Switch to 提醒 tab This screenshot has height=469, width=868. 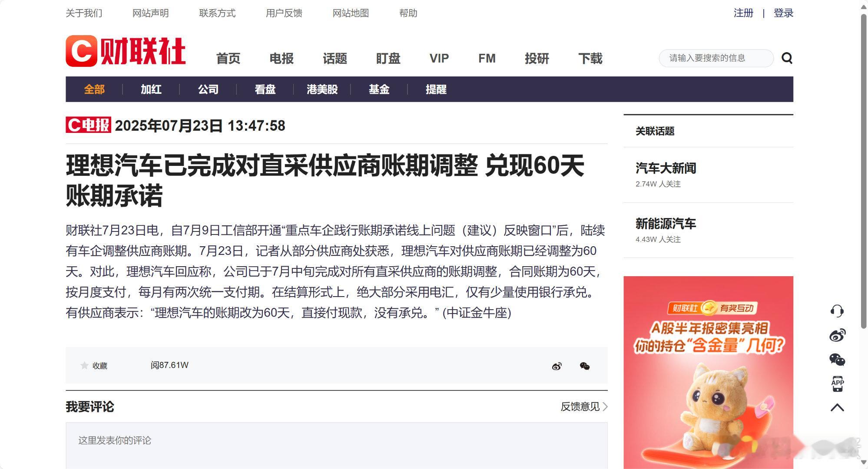(x=436, y=89)
